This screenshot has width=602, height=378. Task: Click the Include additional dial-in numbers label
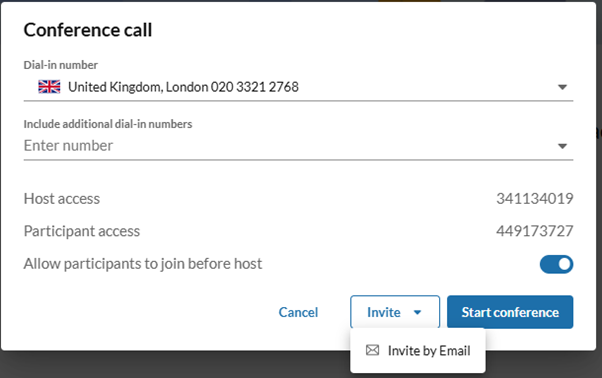[108, 124]
